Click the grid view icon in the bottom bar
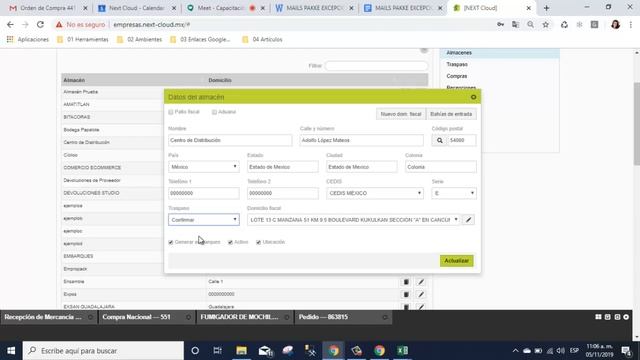640x360 pixels. click(x=598, y=317)
